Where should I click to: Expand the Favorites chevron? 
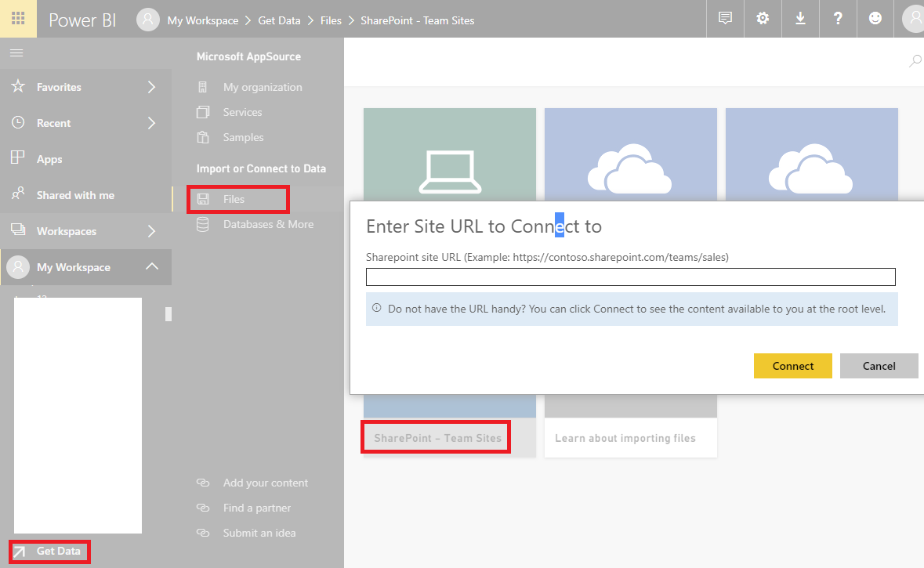151,87
